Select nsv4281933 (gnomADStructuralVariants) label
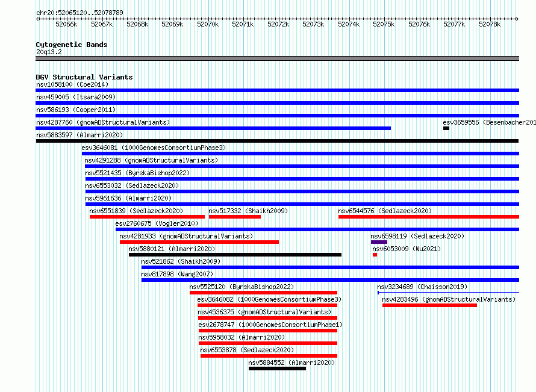The height and width of the screenshot is (392, 536). coord(186,236)
